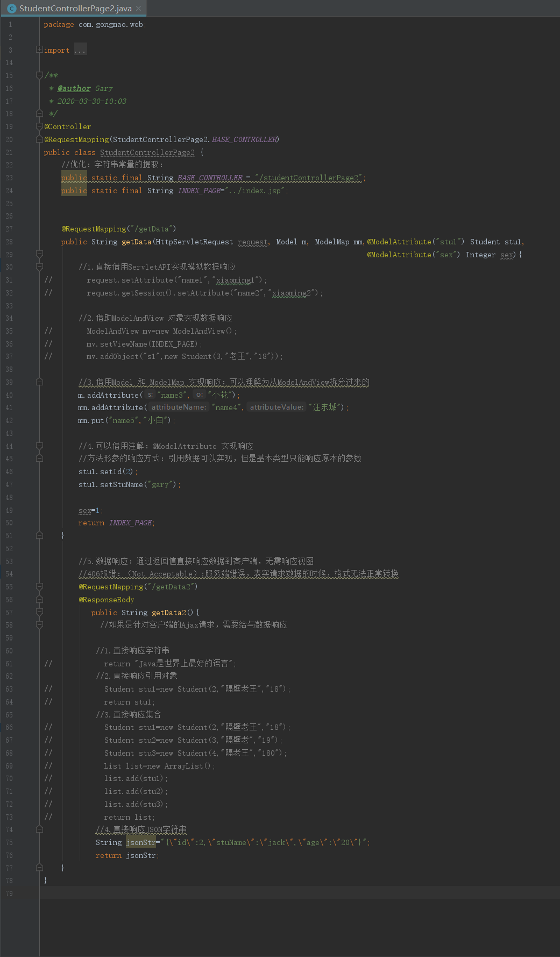The height and width of the screenshot is (957, 560).
Task: Collapse getData method using fold marker at line 29
Action: point(39,254)
